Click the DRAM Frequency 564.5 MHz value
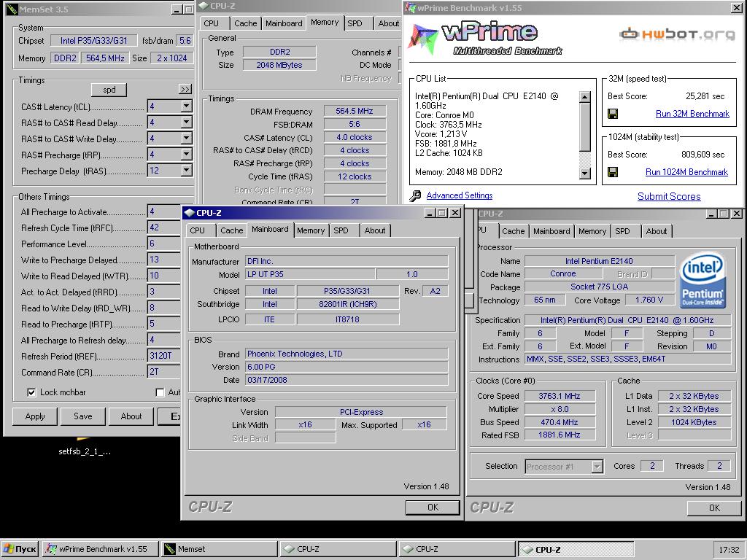Image resolution: width=747 pixels, height=560 pixels. 355,111
